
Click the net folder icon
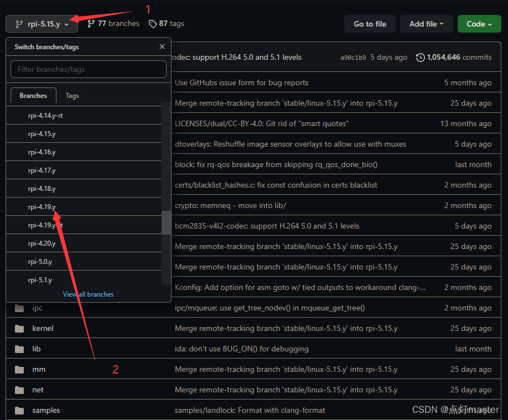click(x=19, y=390)
